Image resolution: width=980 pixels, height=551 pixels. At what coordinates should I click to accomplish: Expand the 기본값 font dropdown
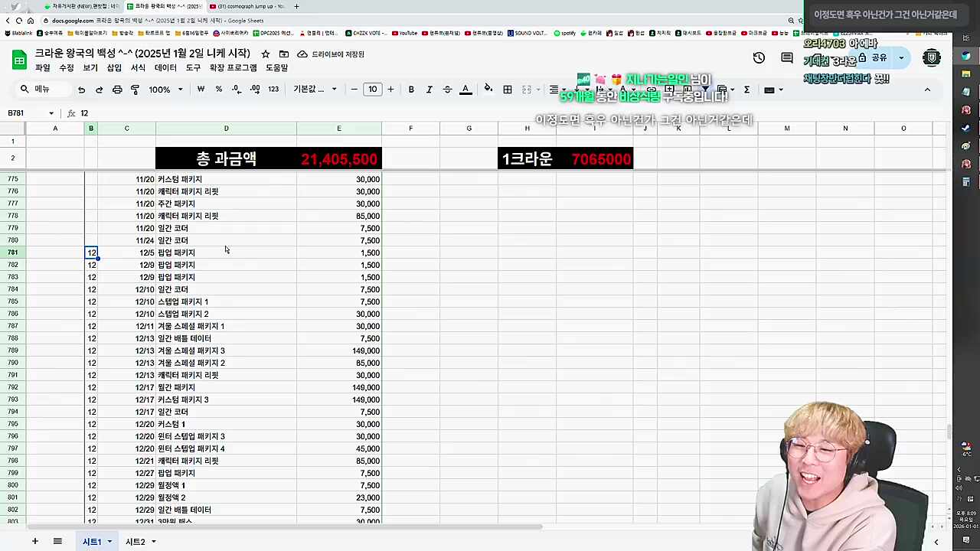click(315, 90)
